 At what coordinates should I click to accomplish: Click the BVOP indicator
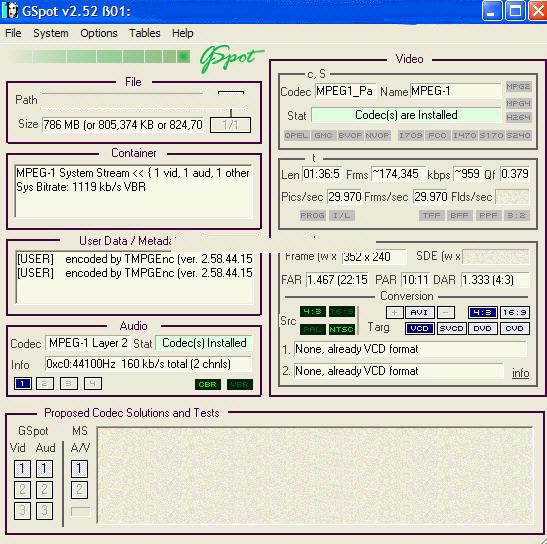point(350,135)
